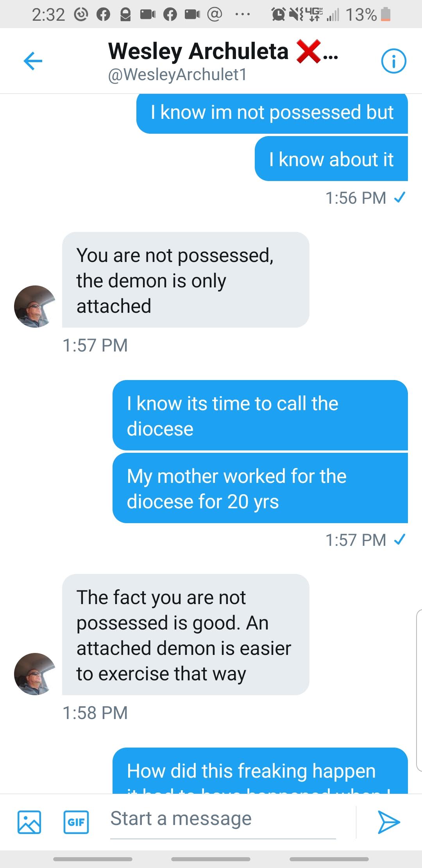Viewport: 422px width, 868px height.
Task: Tap the back arrow icon
Action: coord(33,61)
